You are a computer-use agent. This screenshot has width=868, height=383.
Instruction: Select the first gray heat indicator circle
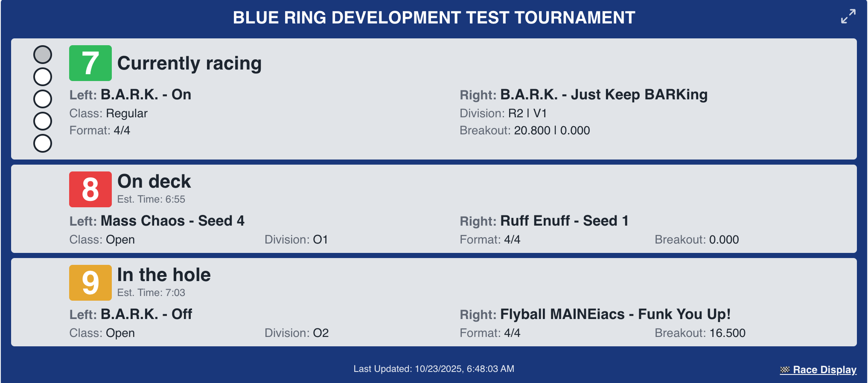[43, 55]
